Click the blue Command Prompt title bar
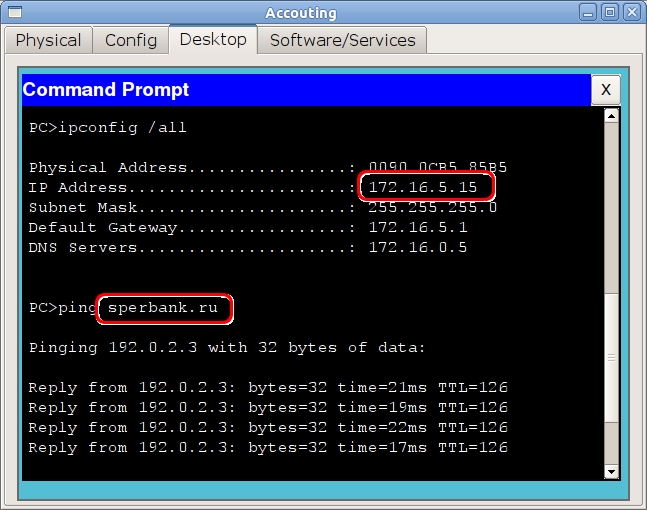The image size is (647, 510). point(300,90)
